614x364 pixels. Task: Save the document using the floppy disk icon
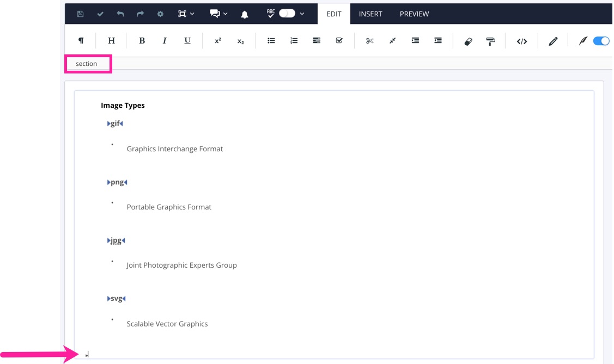pos(80,14)
